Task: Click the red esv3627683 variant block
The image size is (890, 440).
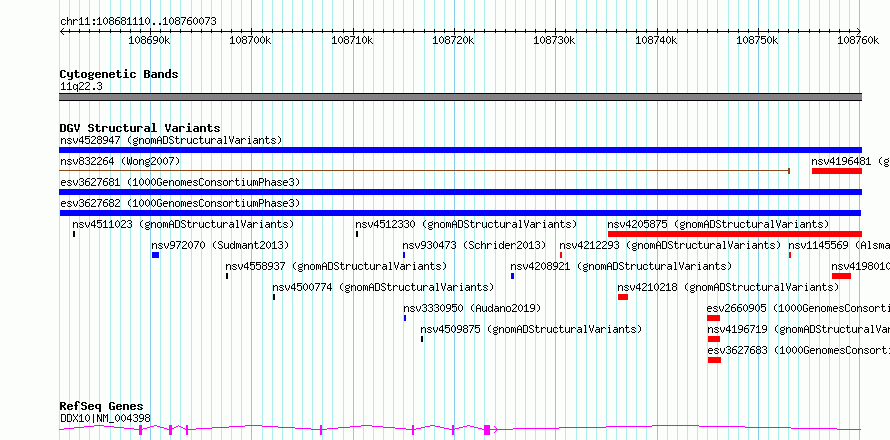Action: tap(714, 360)
